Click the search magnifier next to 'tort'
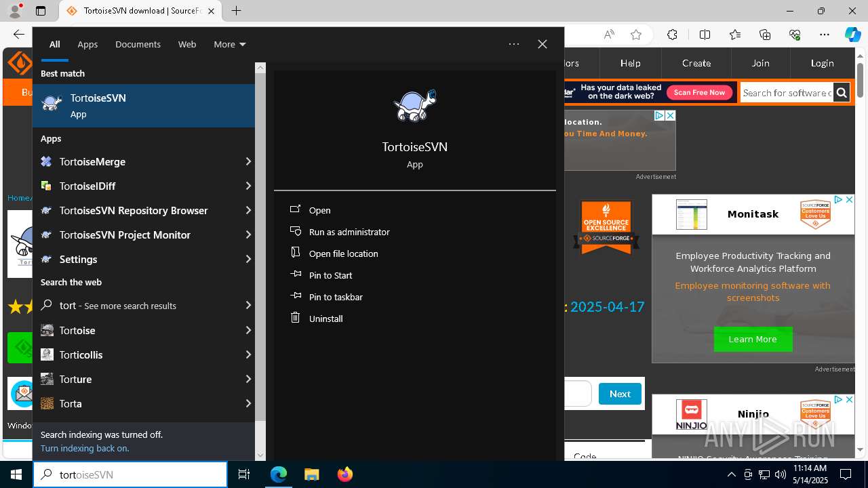 click(46, 305)
